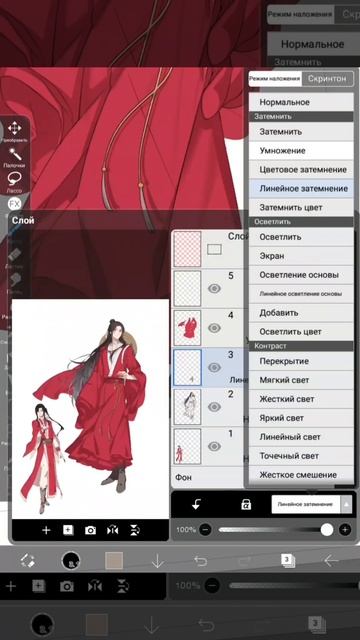Screen dimensions: 360x640
Task: Select Яркий свет blend mode
Action: click(301, 418)
